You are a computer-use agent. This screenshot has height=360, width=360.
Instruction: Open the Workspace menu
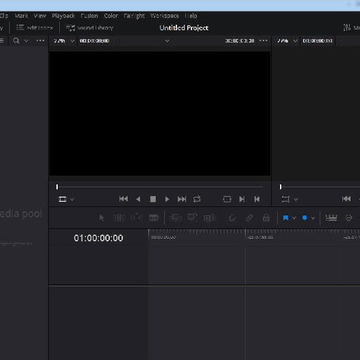(x=164, y=16)
